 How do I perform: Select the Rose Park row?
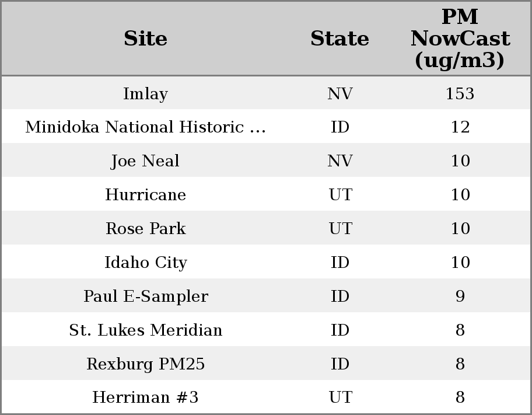[145, 229]
